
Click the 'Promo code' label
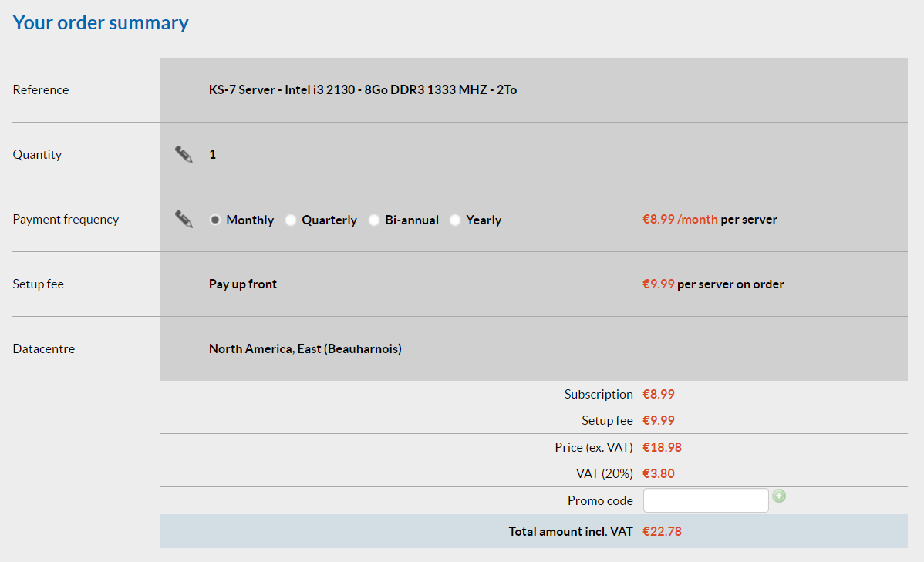[x=600, y=500]
